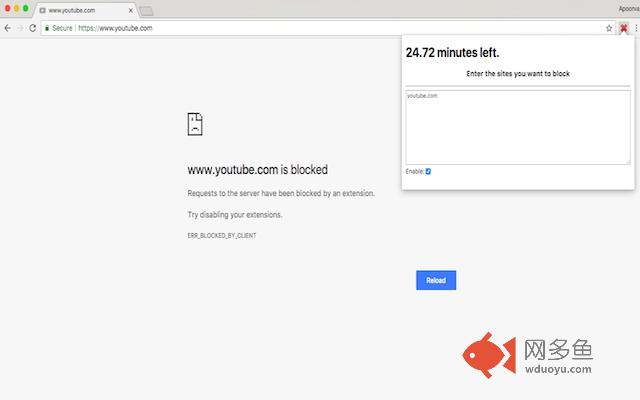The height and width of the screenshot is (400, 640).
Task: Uncheck the Enable checkbox
Action: (428, 171)
